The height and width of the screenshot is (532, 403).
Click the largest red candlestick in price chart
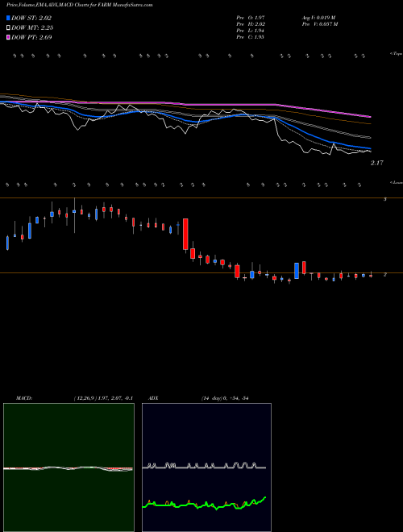pyautogui.click(x=185, y=234)
